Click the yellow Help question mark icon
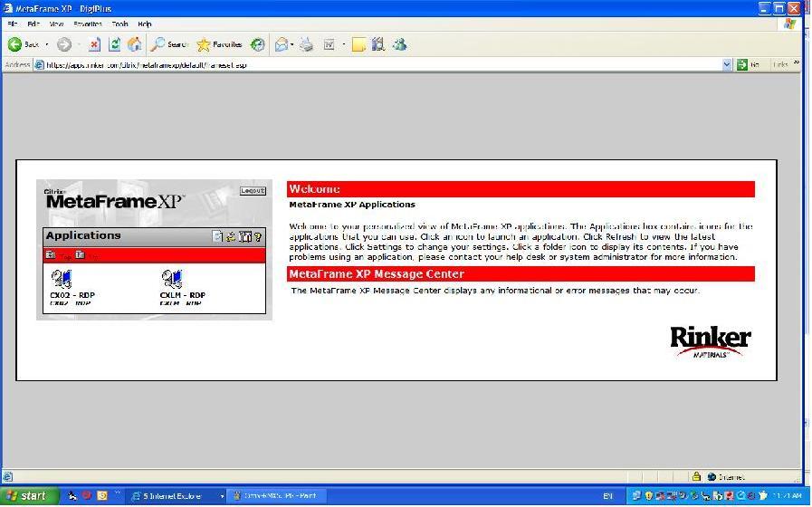This screenshot has height=507, width=812. pyautogui.click(x=258, y=237)
